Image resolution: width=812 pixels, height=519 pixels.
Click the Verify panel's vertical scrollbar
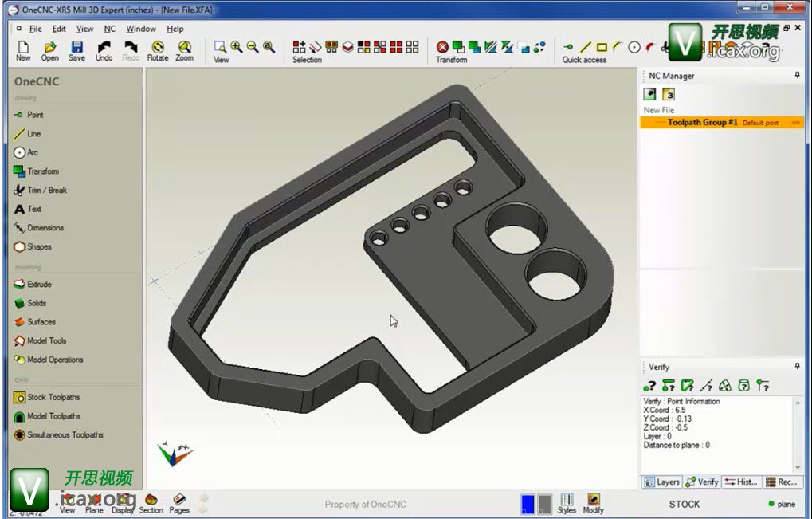click(798, 433)
